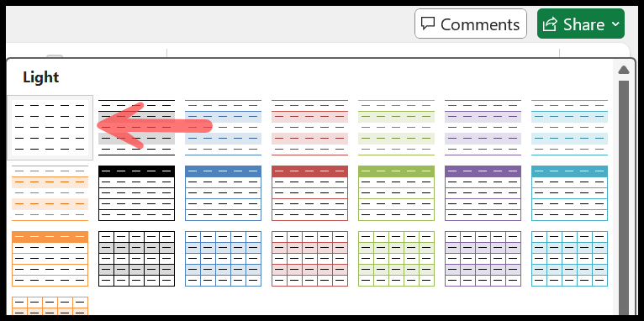
Task: Apply the teal banded-row light table style
Action: 570,128
